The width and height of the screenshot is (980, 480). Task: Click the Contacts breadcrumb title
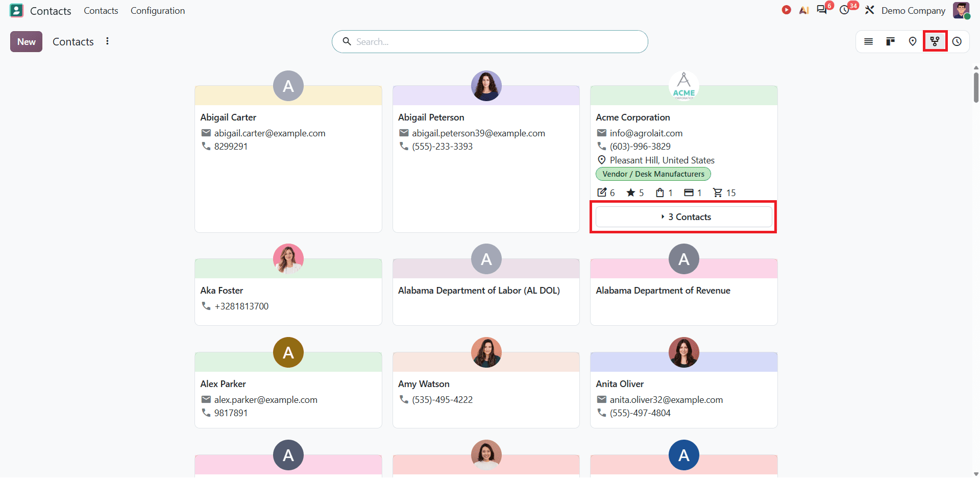[x=73, y=42]
